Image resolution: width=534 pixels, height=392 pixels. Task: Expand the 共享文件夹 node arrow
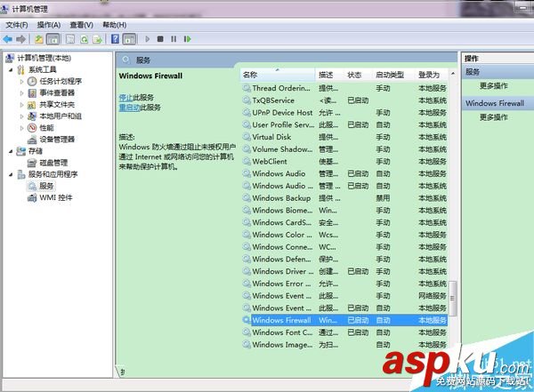[21, 105]
